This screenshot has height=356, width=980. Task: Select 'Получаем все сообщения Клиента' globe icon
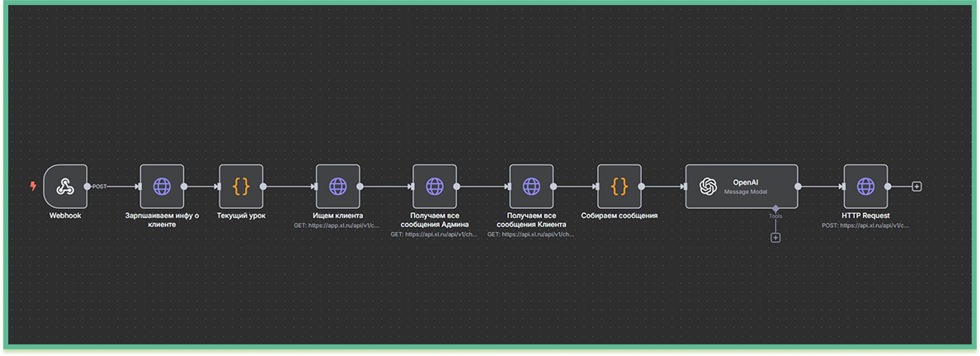pos(530,187)
